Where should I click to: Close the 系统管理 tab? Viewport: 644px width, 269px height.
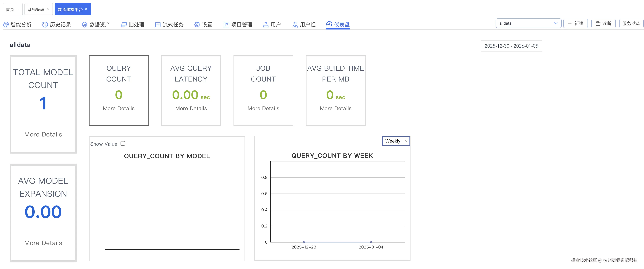coord(48,9)
